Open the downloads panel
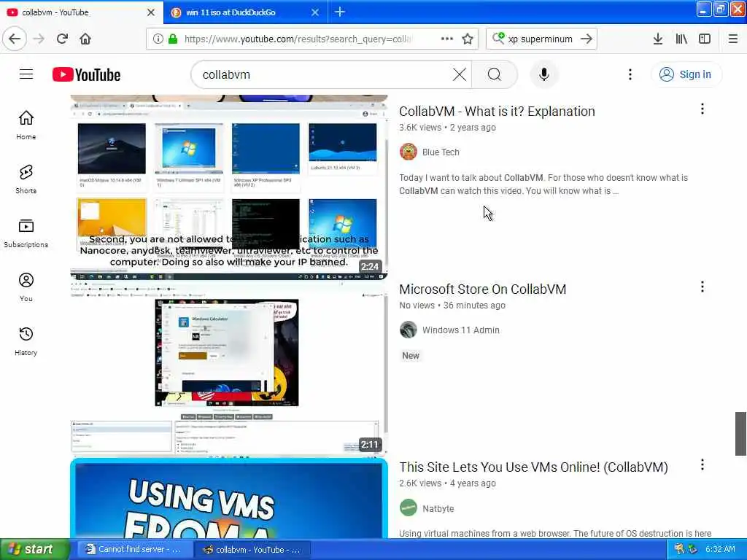Viewport: 747px width, 560px height. 658,39
